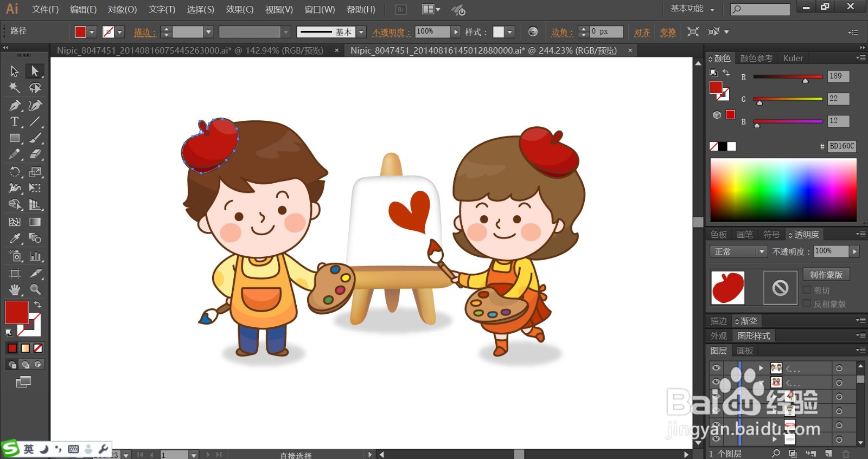
Task: Expand the top layer row's disclosure triangle
Action: click(x=761, y=368)
